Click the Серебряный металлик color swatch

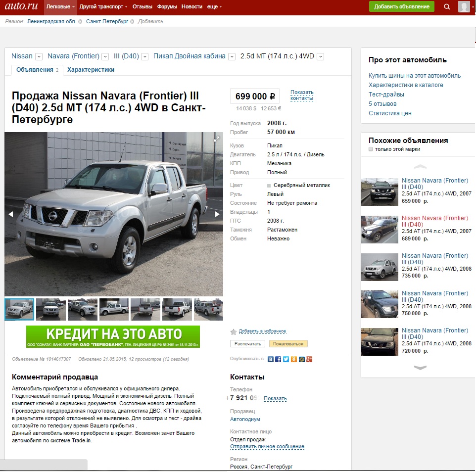coord(269,186)
